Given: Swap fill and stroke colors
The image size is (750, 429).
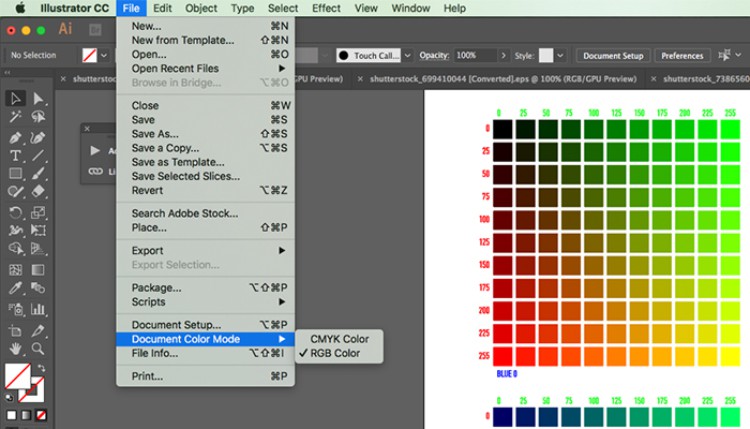Looking at the screenshot, I should tap(41, 367).
